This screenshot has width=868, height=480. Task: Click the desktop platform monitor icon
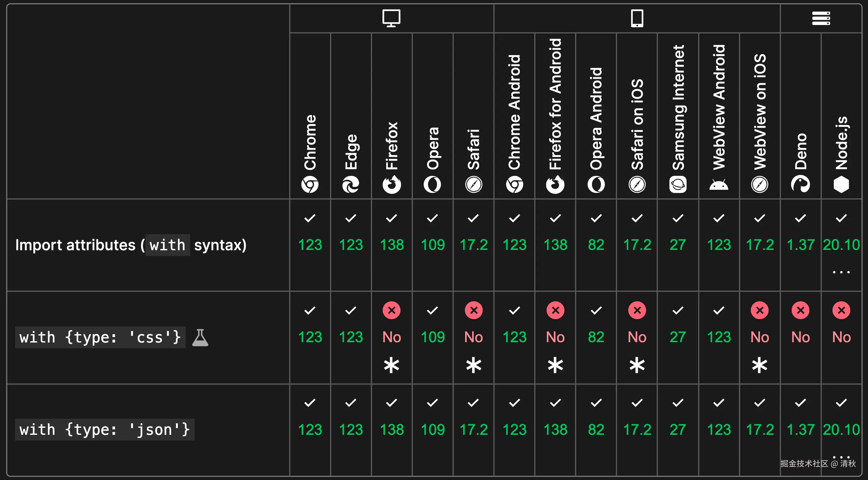(391, 18)
